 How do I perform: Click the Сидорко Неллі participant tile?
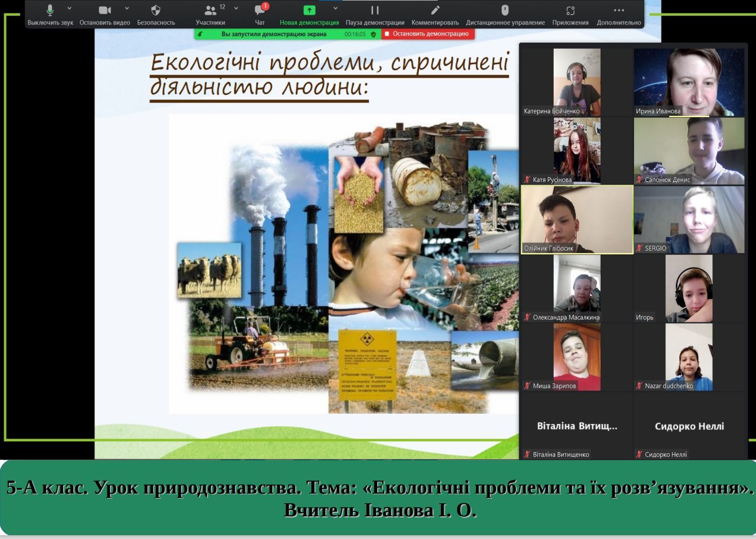(689, 426)
